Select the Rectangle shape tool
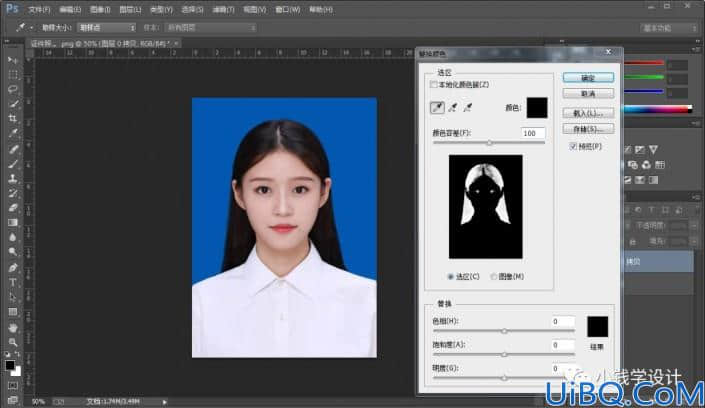Image resolution: width=705 pixels, height=408 pixels. [13, 312]
